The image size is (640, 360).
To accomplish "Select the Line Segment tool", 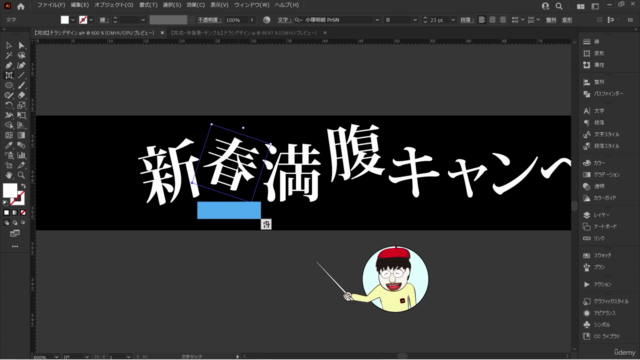I will pos(21,75).
